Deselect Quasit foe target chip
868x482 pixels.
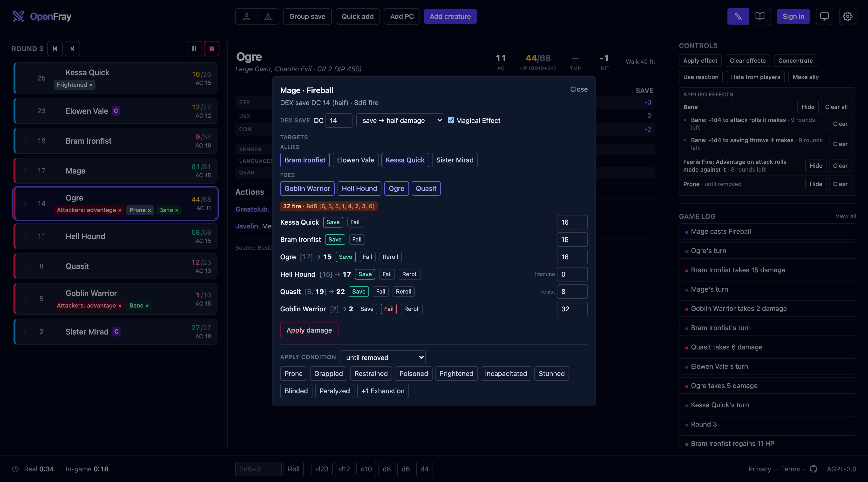click(426, 188)
